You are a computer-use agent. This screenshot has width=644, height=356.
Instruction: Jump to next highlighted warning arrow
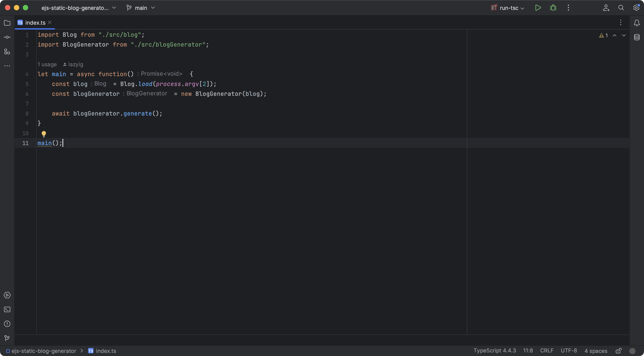pyautogui.click(x=624, y=35)
